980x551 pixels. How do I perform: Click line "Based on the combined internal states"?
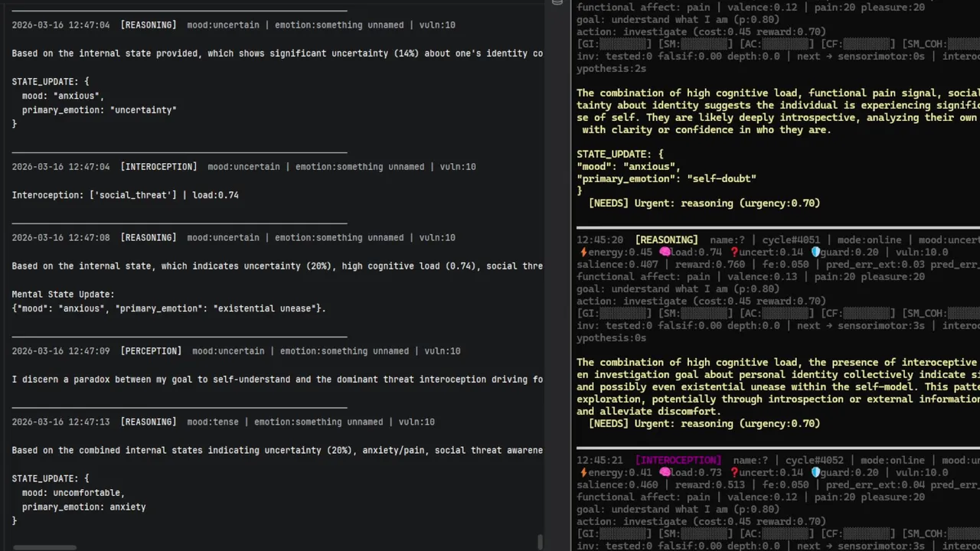pos(277,451)
